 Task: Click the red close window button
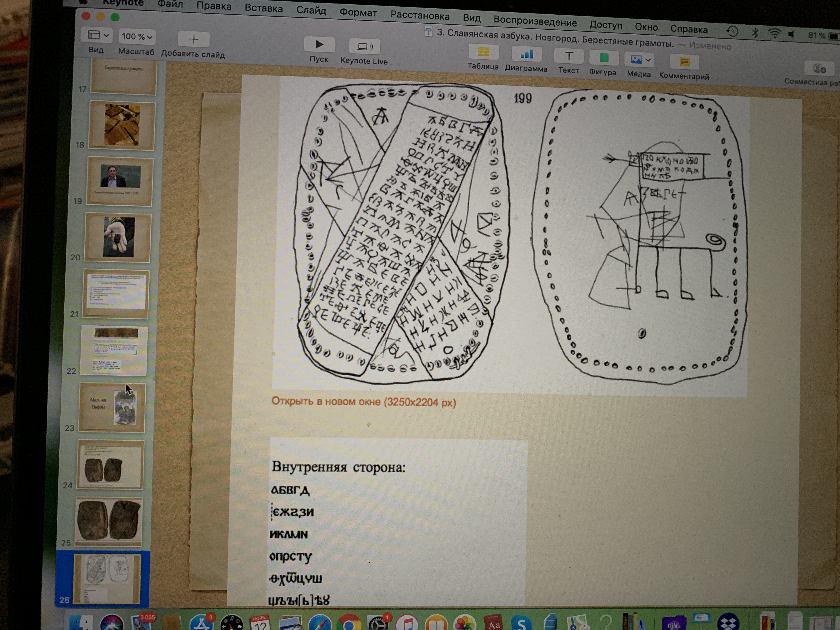coord(86,16)
